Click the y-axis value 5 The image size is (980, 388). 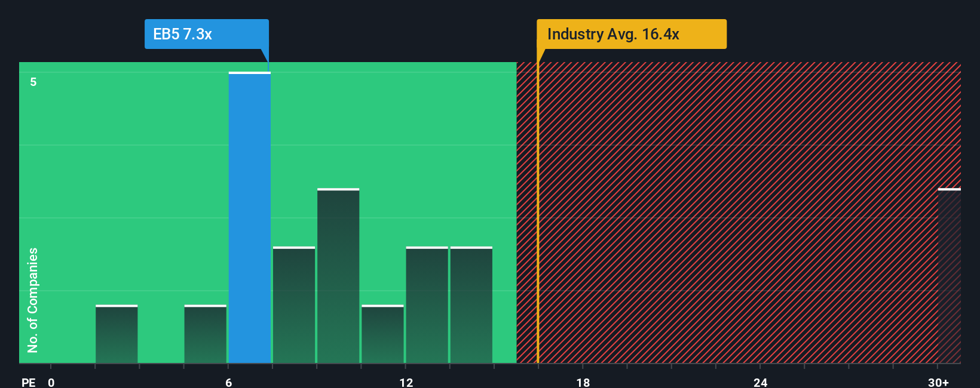(x=33, y=82)
